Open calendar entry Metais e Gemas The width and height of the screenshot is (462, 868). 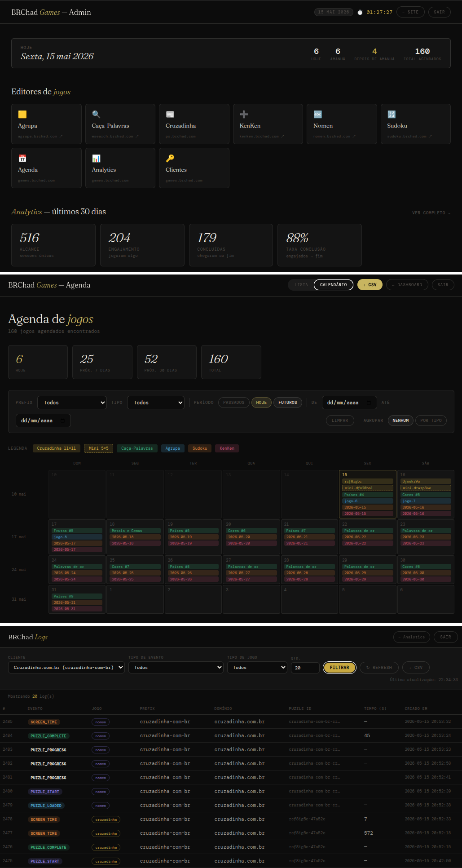[x=135, y=531]
